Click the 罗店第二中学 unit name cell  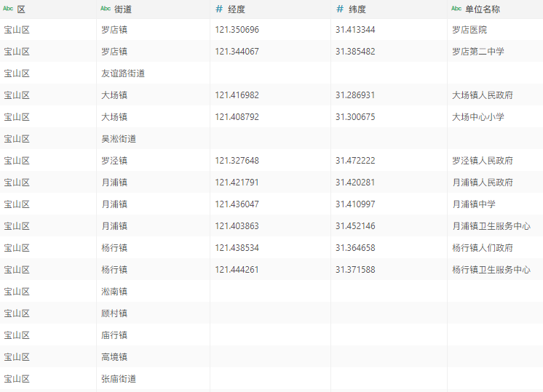(x=477, y=52)
